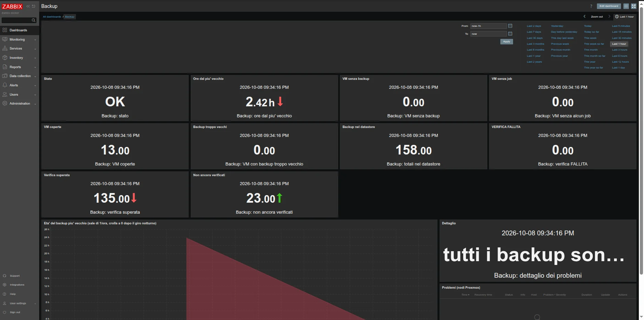This screenshot has height=320, width=644.
Task: Click the Backup breadcrumb link
Action: pos(70,17)
